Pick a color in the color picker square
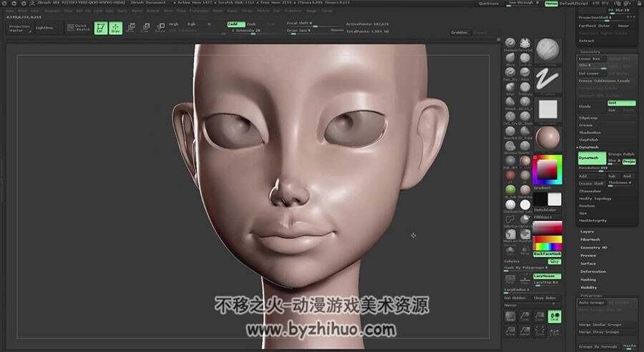This screenshot has height=352, width=644. (x=547, y=170)
